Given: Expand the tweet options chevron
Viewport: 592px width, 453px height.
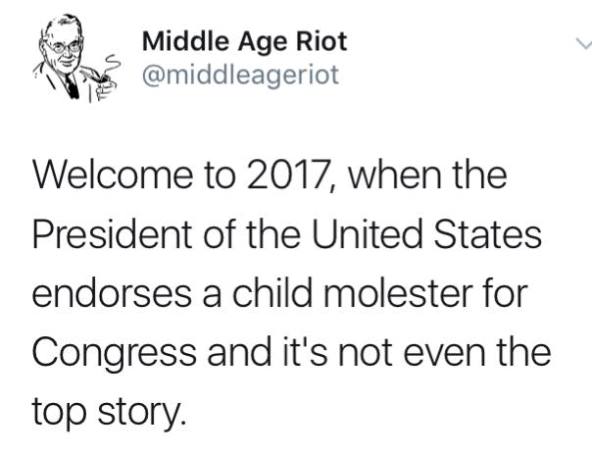Looking at the screenshot, I should [x=584, y=44].
